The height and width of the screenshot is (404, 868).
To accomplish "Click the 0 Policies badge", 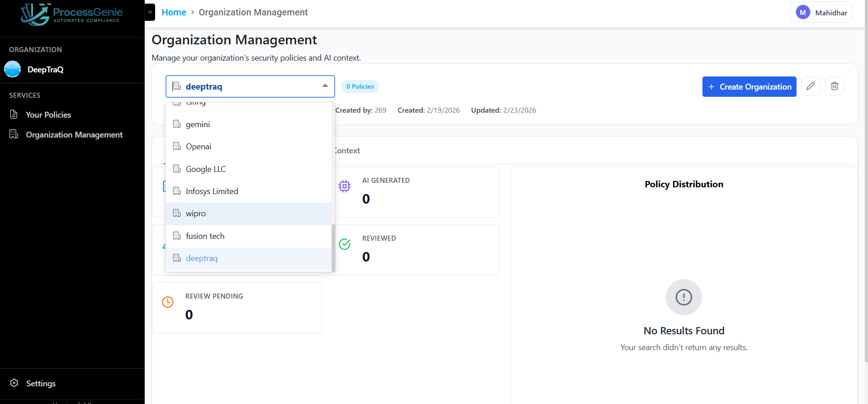I will point(360,86).
